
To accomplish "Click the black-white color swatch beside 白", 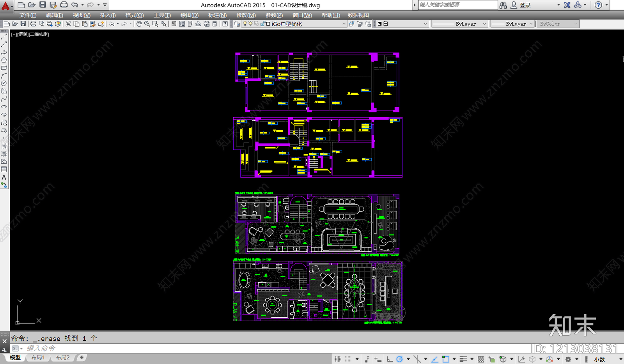I will tap(379, 24).
